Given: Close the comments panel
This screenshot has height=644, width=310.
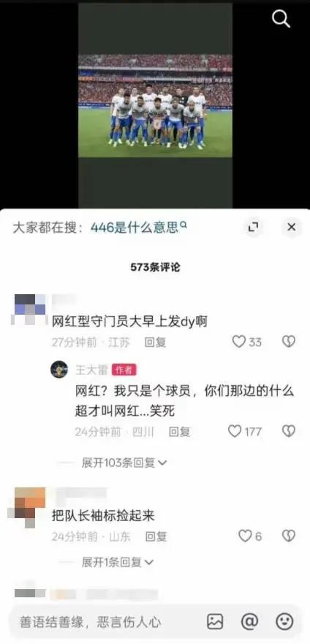Looking at the screenshot, I should tap(292, 227).
